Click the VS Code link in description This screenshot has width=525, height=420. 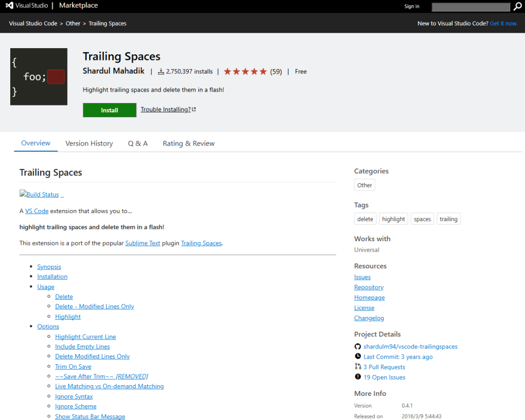37,211
